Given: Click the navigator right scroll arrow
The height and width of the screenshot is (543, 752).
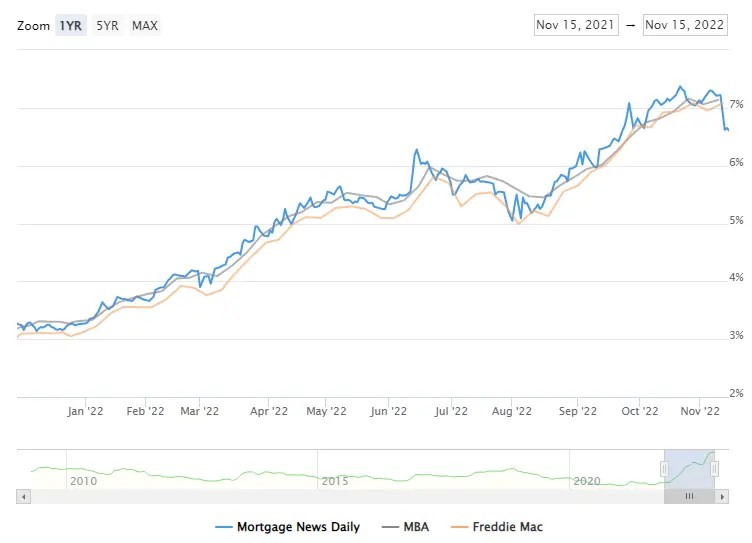Looking at the screenshot, I should click(x=722, y=496).
